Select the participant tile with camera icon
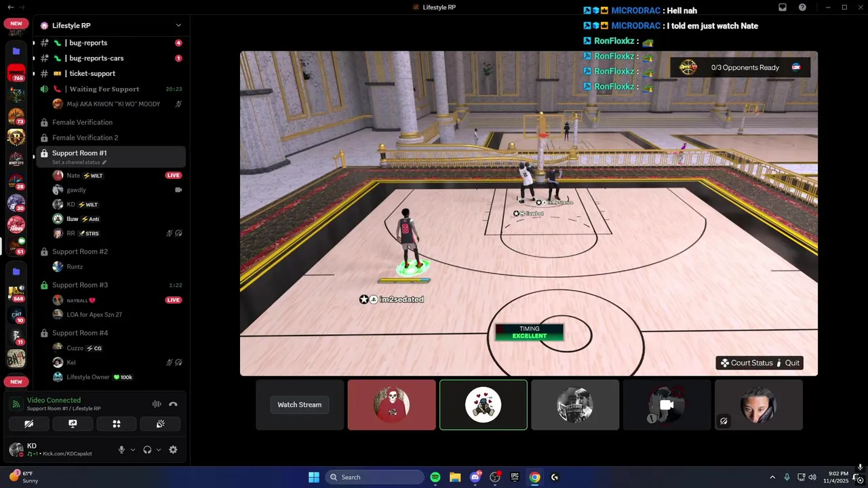Image resolution: width=868 pixels, height=488 pixels. (667, 405)
